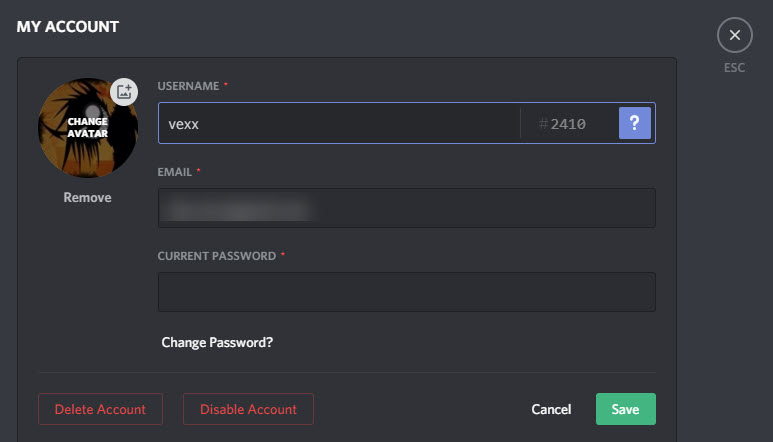773x442 pixels.
Task: Remove the current avatar
Action: pyautogui.click(x=87, y=198)
